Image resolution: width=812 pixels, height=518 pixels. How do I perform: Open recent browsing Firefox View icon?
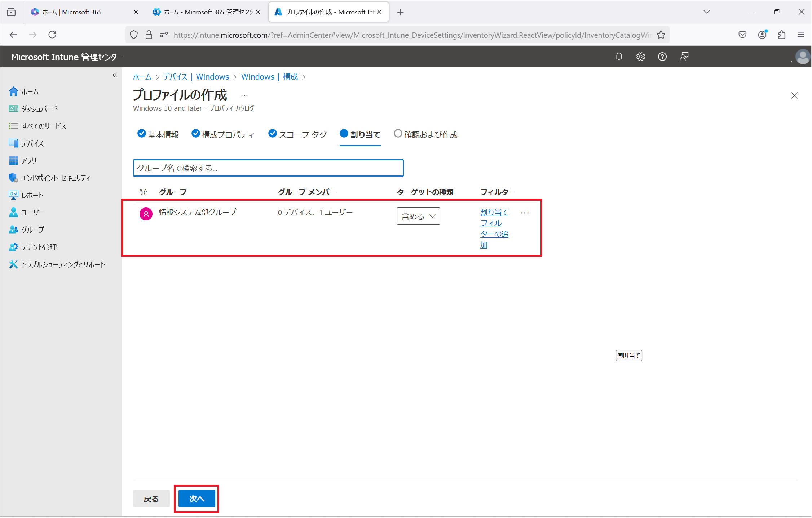pyautogui.click(x=11, y=12)
